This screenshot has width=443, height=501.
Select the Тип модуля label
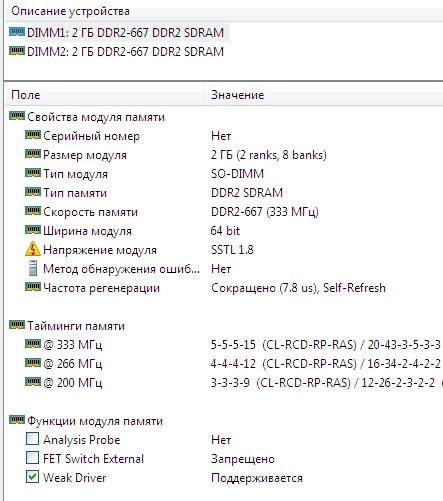pos(75,174)
